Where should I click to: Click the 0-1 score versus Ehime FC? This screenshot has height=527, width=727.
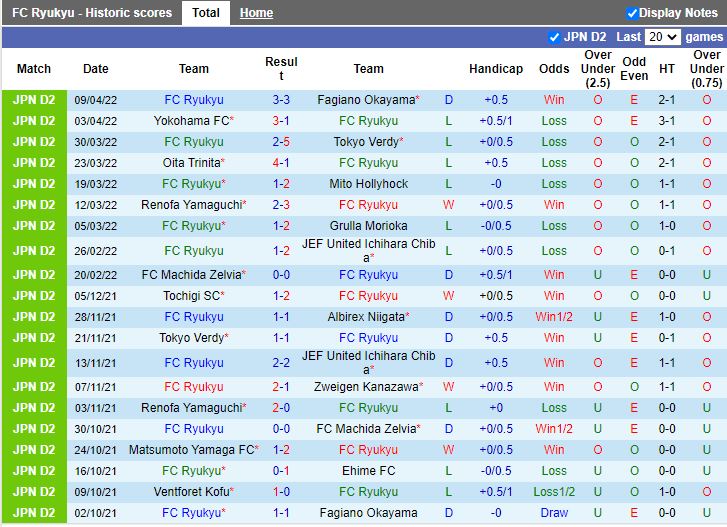coord(281,470)
